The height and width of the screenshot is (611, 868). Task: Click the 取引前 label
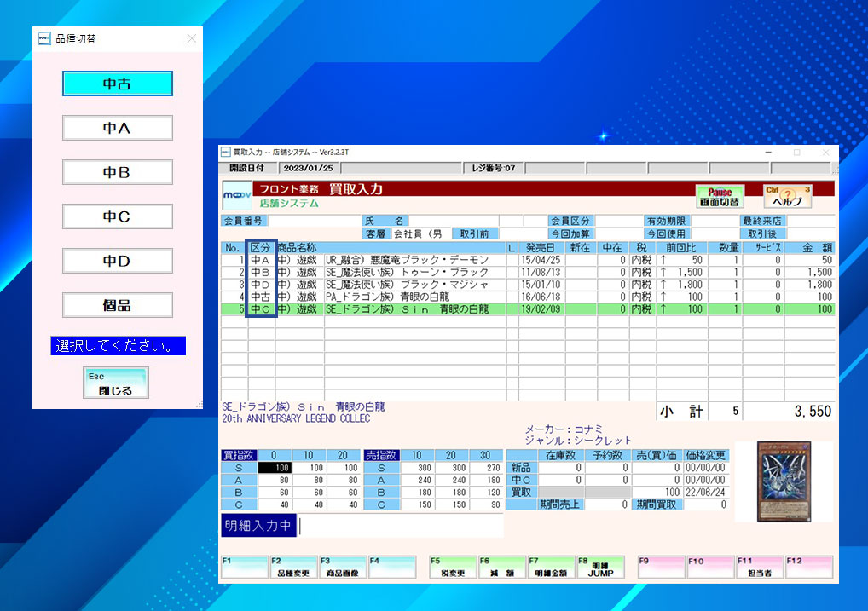tap(475, 233)
